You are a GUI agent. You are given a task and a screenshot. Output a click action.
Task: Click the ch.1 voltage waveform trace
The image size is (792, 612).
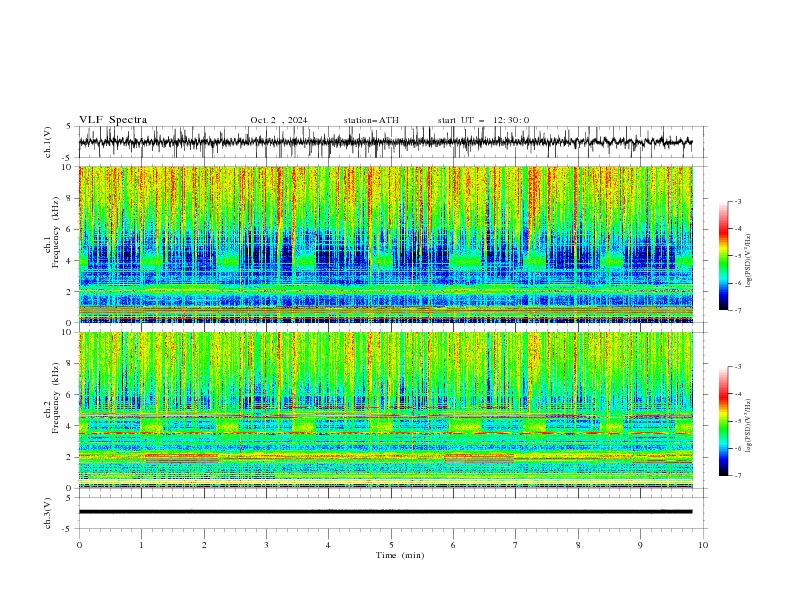pos(385,142)
